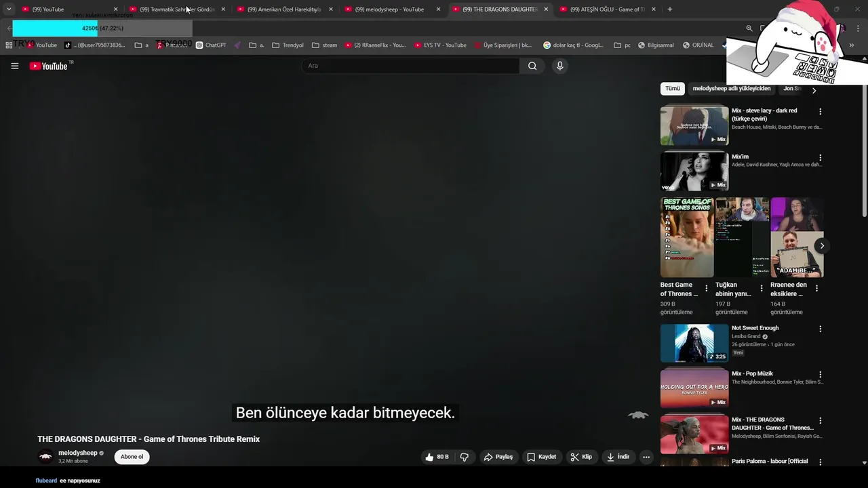
Task: Open options for Tuğkan abinin yanı short
Action: 761,288
